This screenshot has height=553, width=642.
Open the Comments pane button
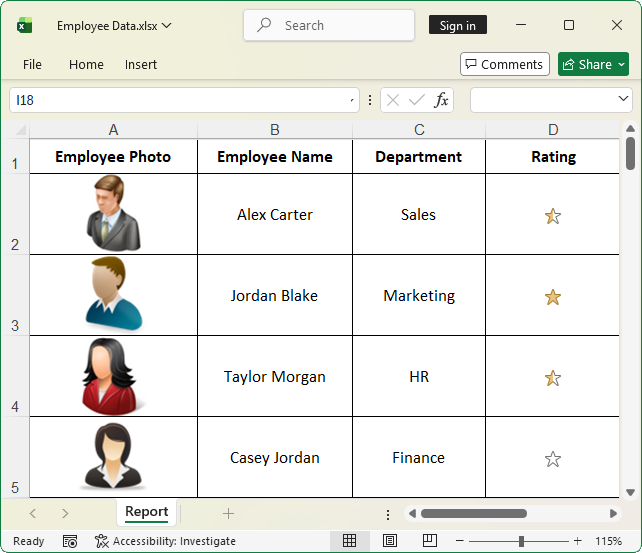click(504, 64)
